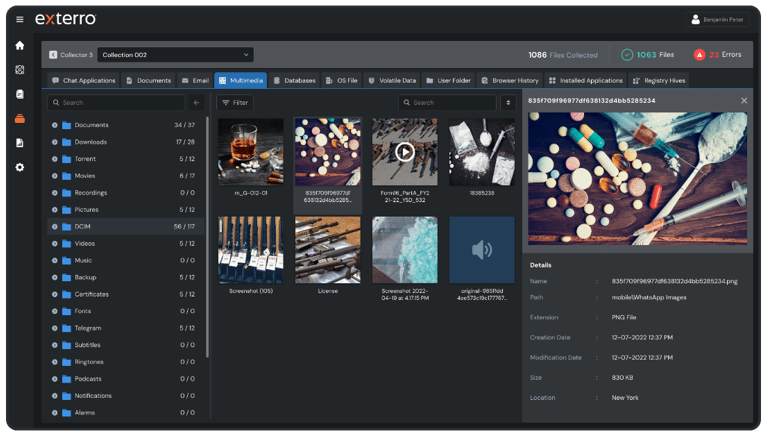This screenshot has width=768, height=436.
Task: Open the Screenshot (105) thumbnail
Action: tap(250, 250)
